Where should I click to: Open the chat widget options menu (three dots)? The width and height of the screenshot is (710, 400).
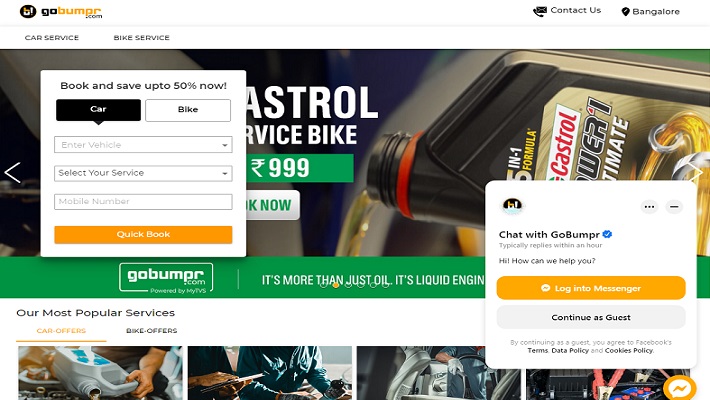649,207
